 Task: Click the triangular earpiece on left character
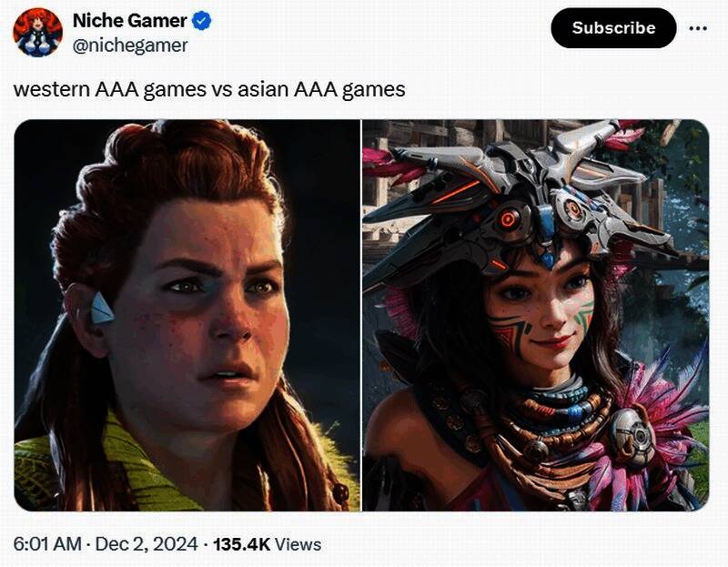(102, 308)
